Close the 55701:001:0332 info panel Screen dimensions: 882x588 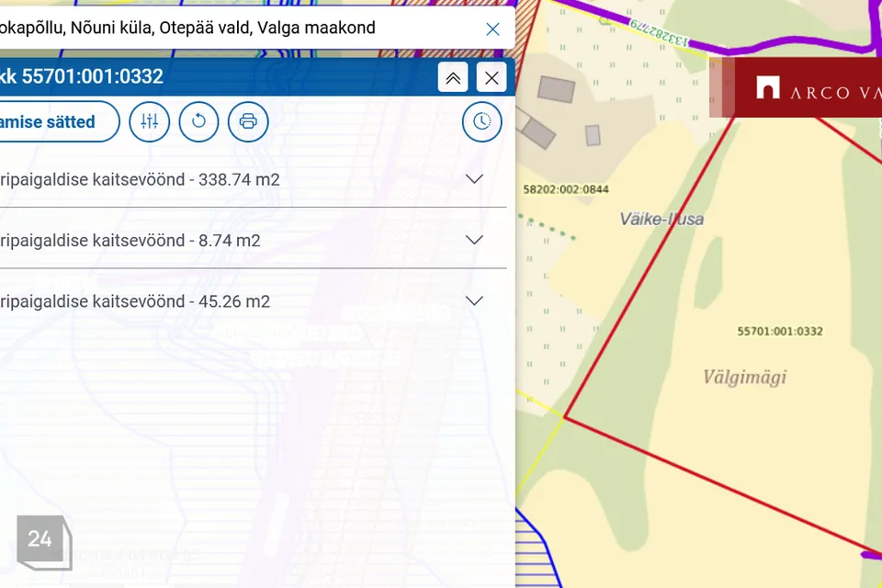492,78
